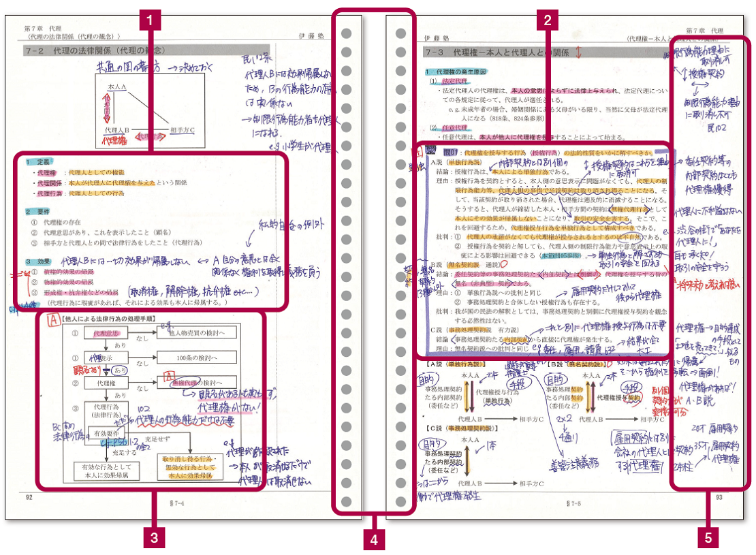Select the 2 要件 subsection heading
The image size is (756, 555).
[38, 212]
